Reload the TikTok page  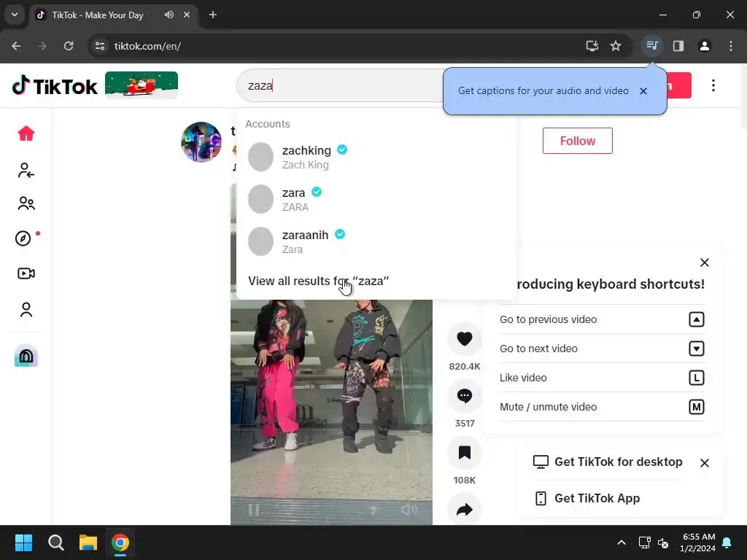[69, 46]
